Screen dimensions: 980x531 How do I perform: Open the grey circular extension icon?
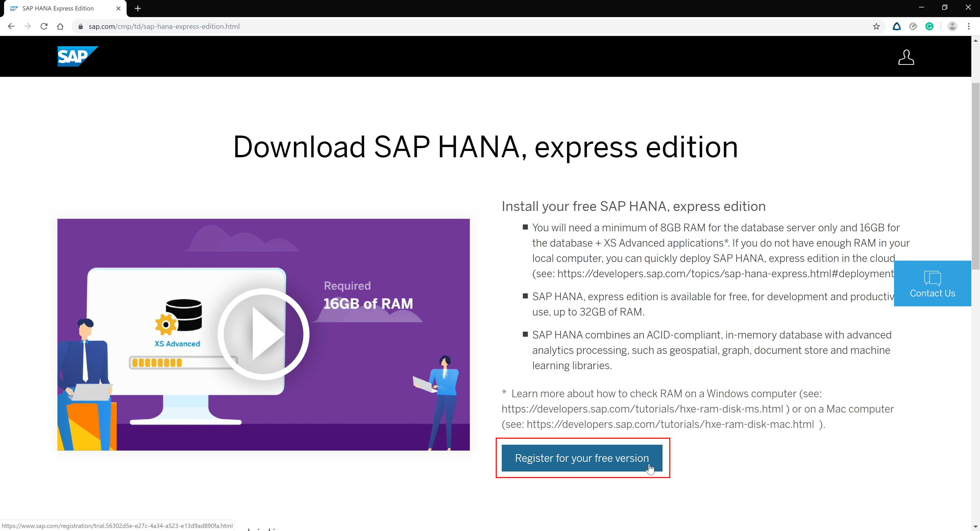pos(913,26)
